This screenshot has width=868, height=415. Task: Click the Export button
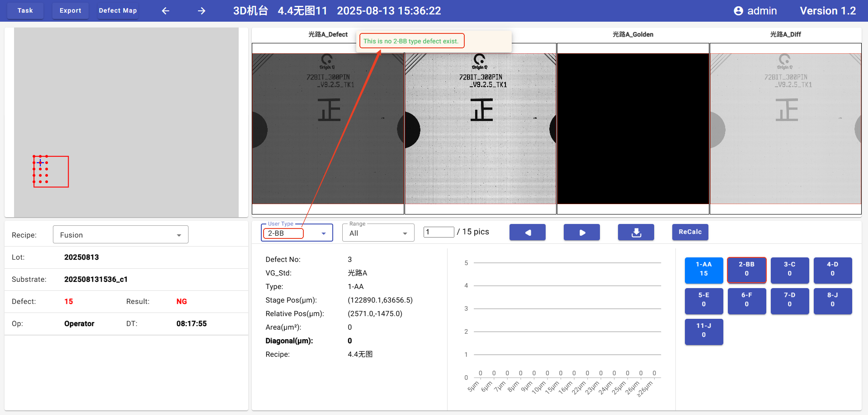[x=71, y=11]
